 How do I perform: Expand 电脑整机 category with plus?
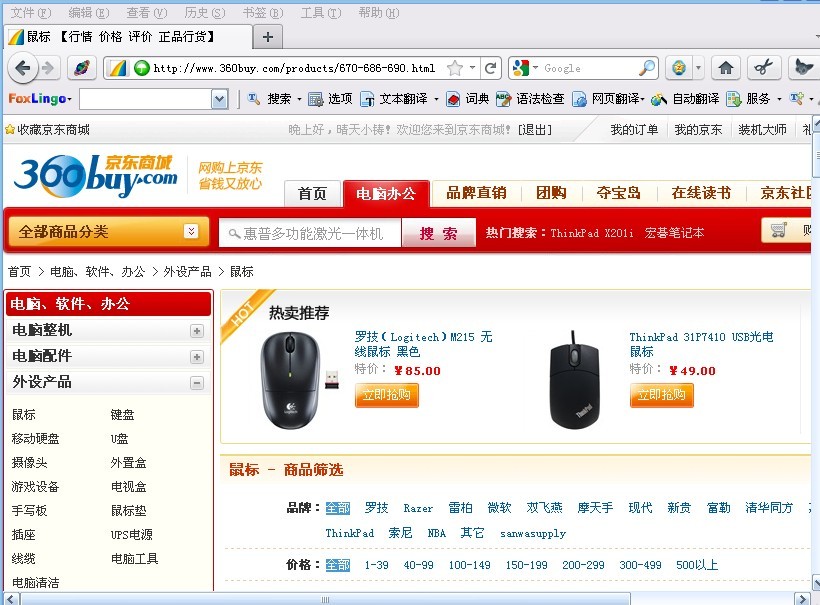point(197,331)
